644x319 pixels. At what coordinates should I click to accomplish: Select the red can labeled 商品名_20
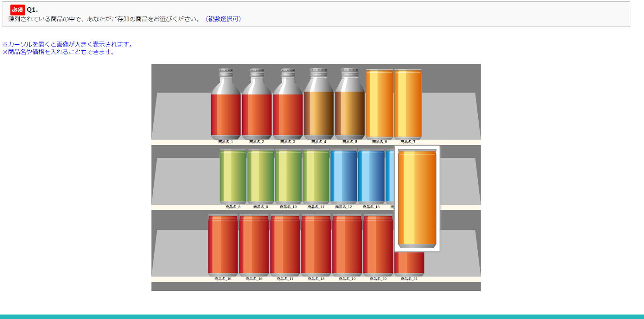coord(378,245)
